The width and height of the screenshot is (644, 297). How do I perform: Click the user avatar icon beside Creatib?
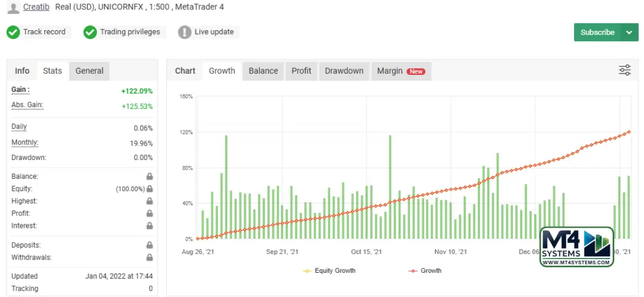click(x=13, y=8)
